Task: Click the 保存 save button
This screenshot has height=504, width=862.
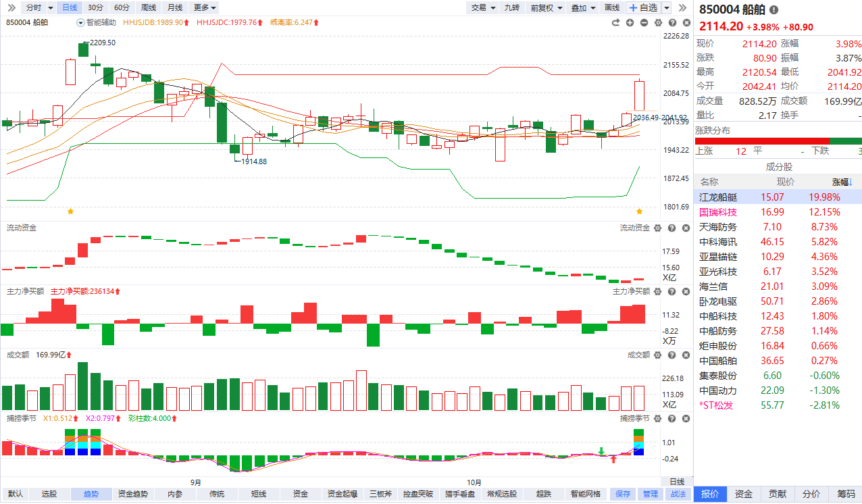Action: 623,494
